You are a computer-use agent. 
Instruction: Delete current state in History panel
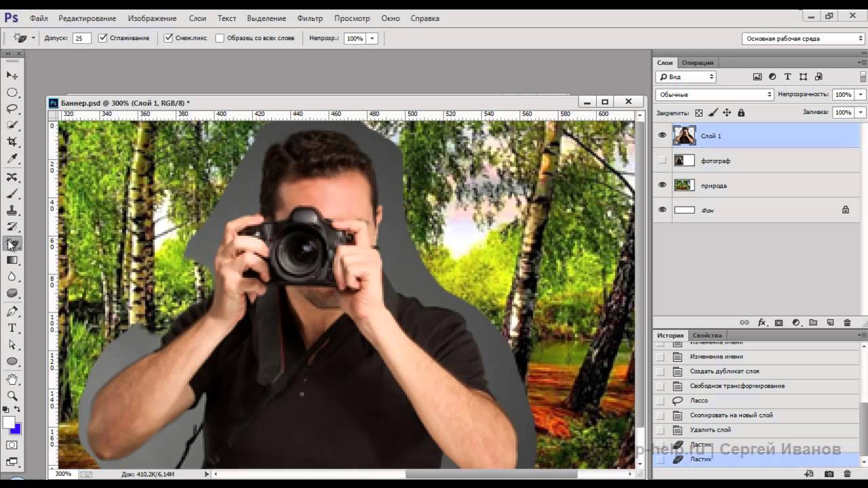847,474
